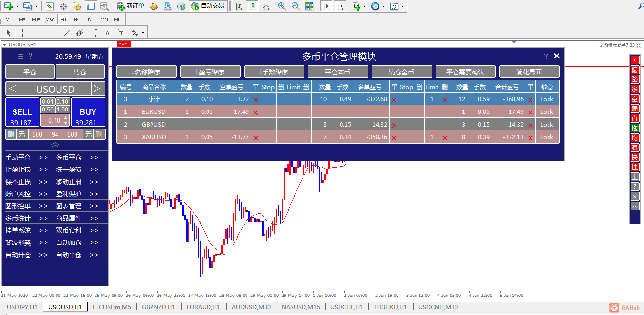The width and height of the screenshot is (644, 315).
Task: Toggle chart auto scroll icon
Action: 326,6
